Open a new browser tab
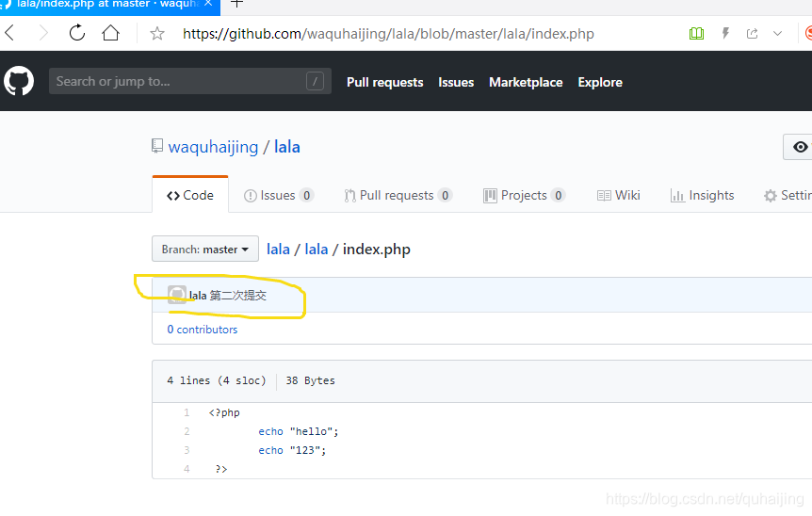The height and width of the screenshot is (516, 812). 236,4
